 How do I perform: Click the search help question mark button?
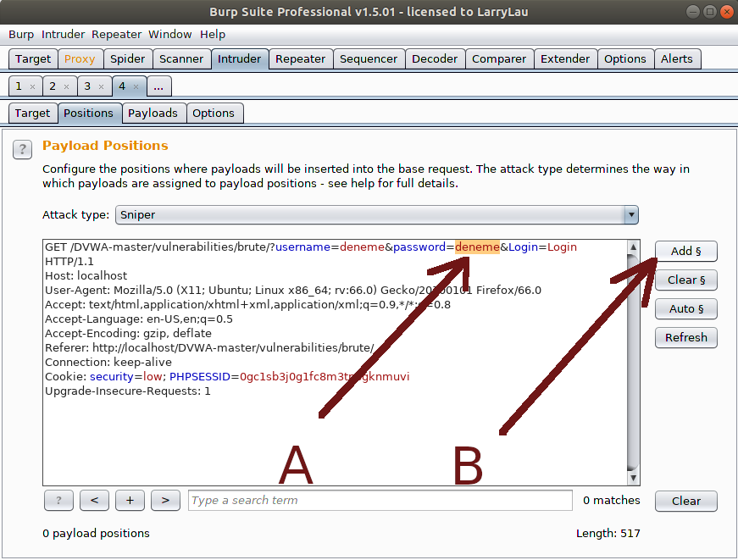coord(58,501)
